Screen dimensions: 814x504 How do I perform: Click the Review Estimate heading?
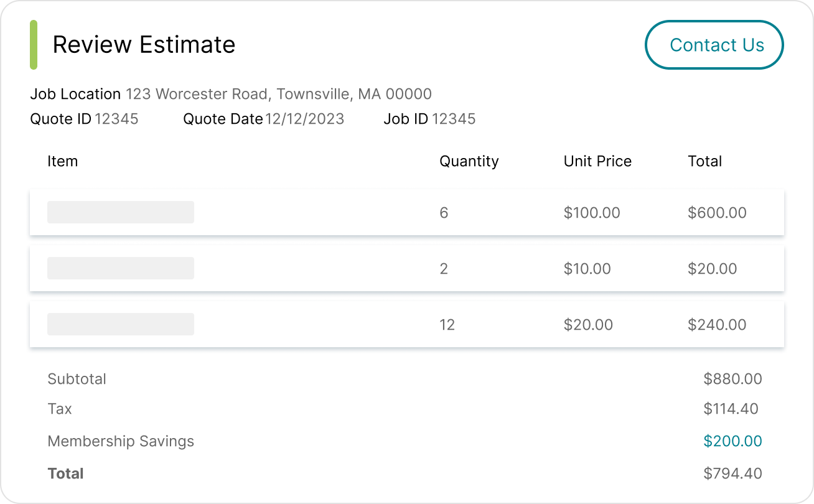point(144,45)
